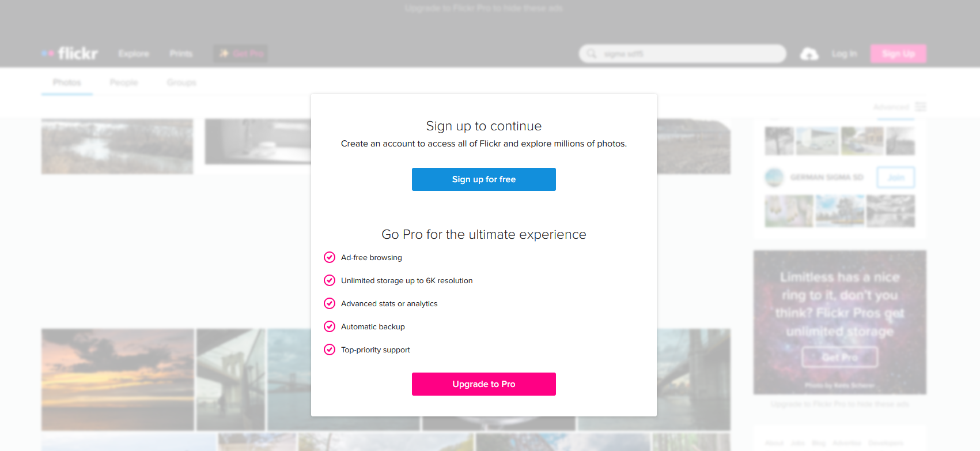Click the Top-priority support checkmark icon
Image resolution: width=980 pixels, height=451 pixels.
point(330,349)
